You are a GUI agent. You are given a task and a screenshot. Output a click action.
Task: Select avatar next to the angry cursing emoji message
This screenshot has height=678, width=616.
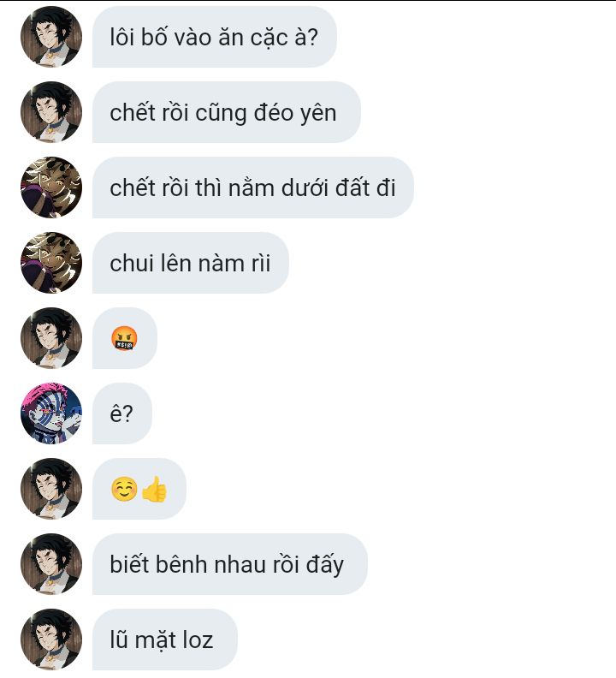[51, 337]
